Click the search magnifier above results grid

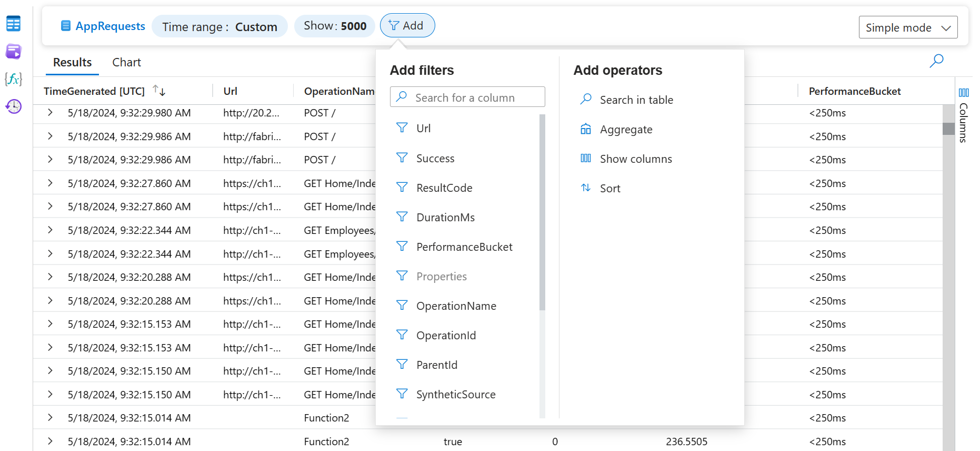coord(936,61)
